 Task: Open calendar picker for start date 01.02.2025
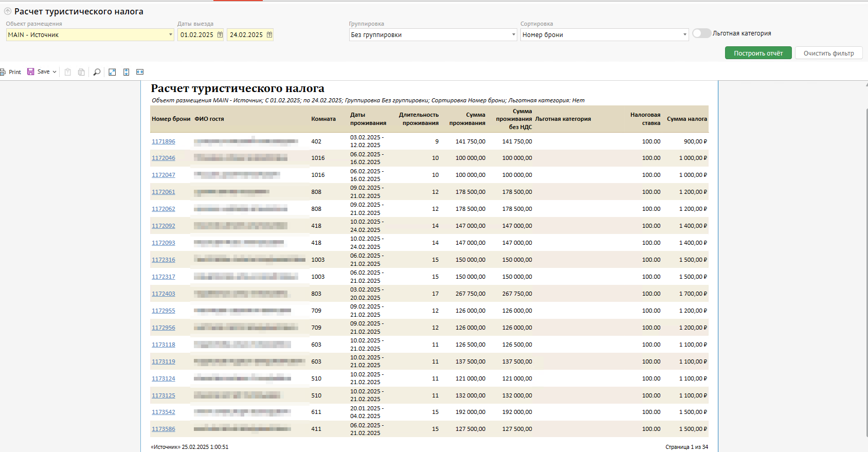220,35
